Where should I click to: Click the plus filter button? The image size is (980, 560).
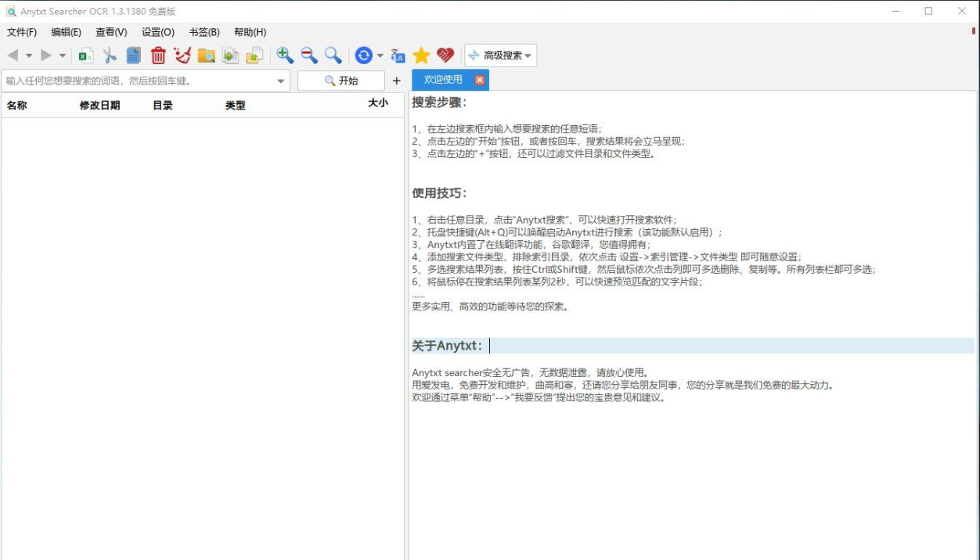tap(396, 81)
